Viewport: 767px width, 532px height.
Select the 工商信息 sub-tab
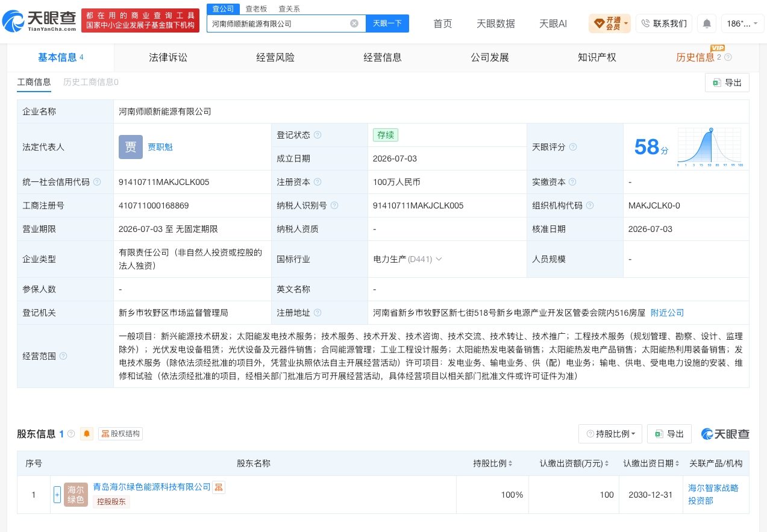[34, 82]
